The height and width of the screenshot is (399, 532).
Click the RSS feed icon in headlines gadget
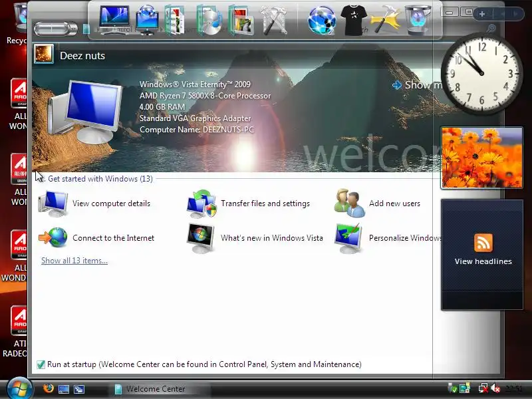483,243
